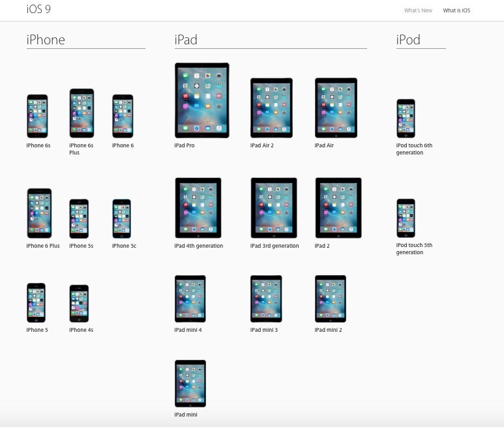Select the iPad Air 2 device image
The width and height of the screenshot is (504, 427).
(x=272, y=108)
